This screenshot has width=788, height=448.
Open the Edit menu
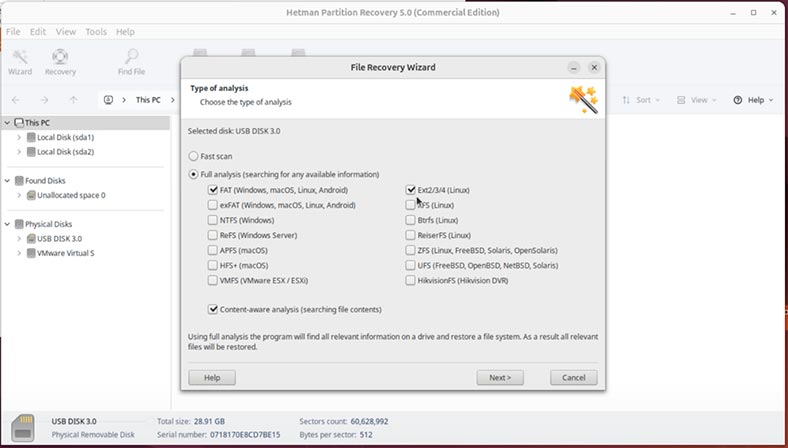tap(38, 32)
